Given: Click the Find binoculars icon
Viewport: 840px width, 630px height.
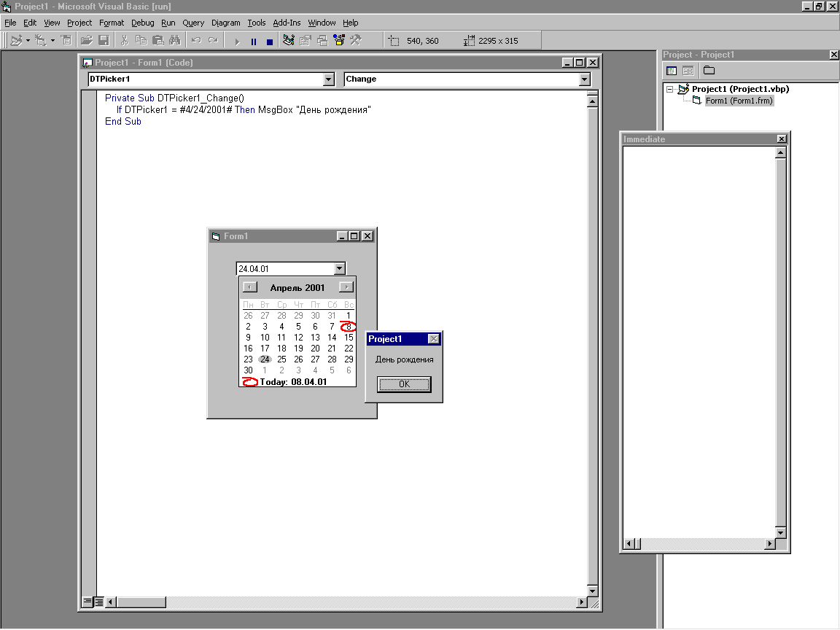Looking at the screenshot, I should coord(175,41).
